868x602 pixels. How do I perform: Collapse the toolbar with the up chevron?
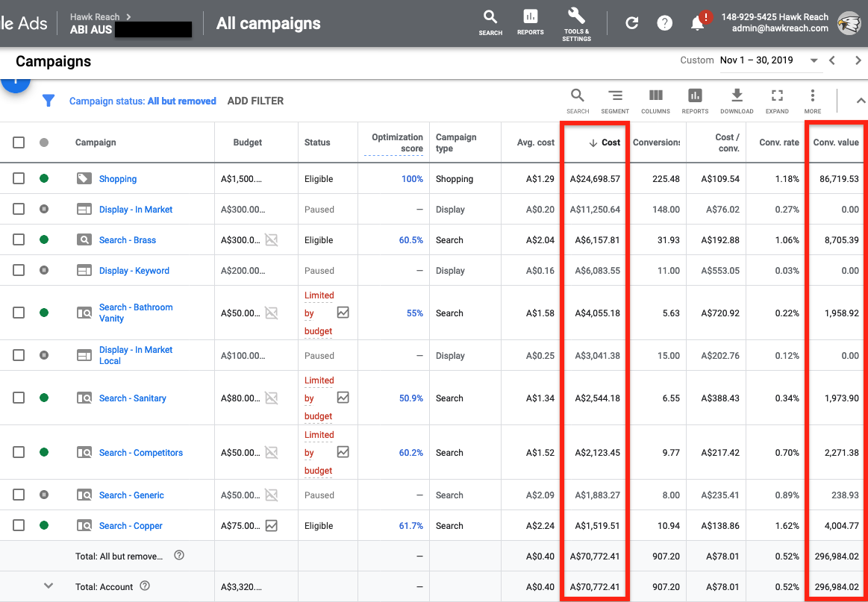pos(860,101)
